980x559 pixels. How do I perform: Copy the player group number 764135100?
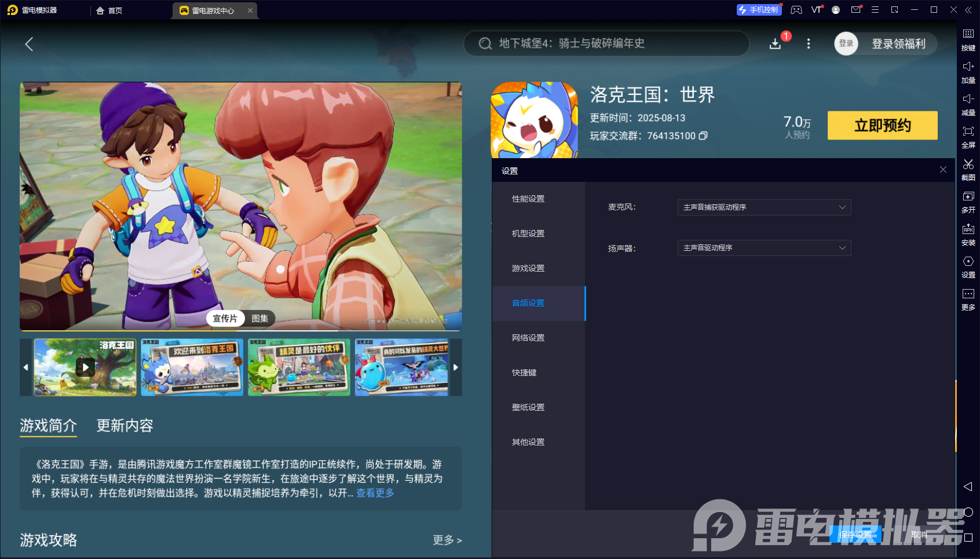(703, 136)
